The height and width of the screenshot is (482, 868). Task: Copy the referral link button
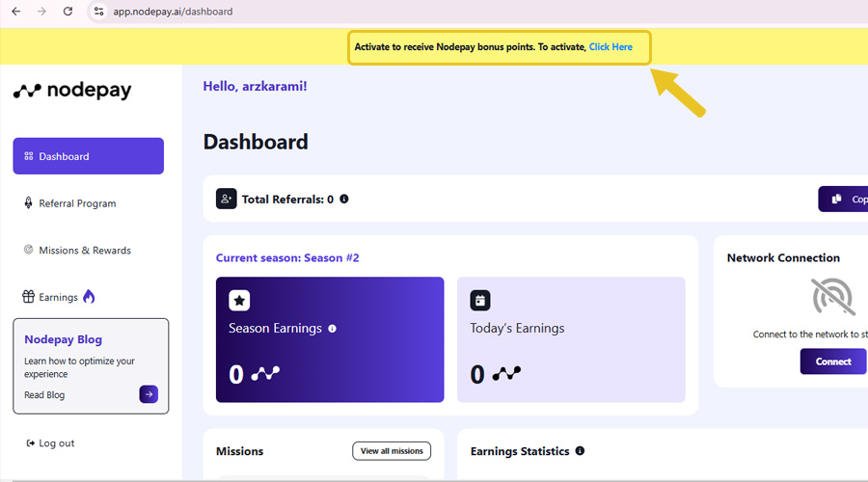843,199
